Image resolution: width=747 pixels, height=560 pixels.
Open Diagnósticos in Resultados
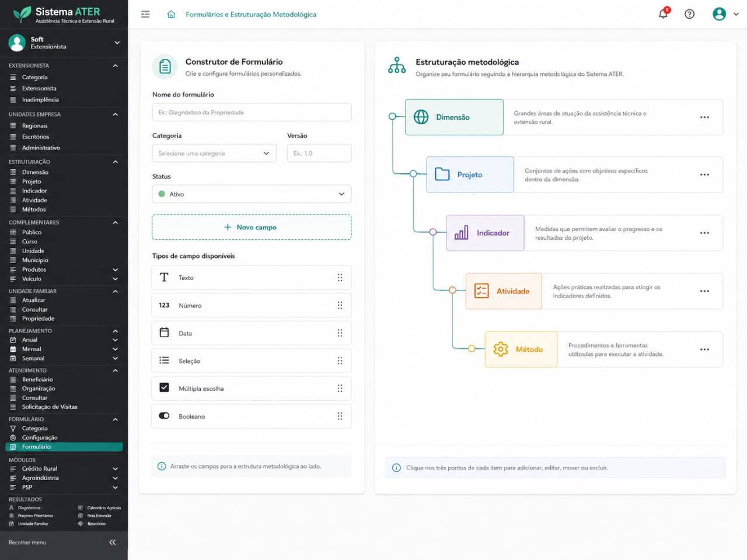[x=29, y=508]
